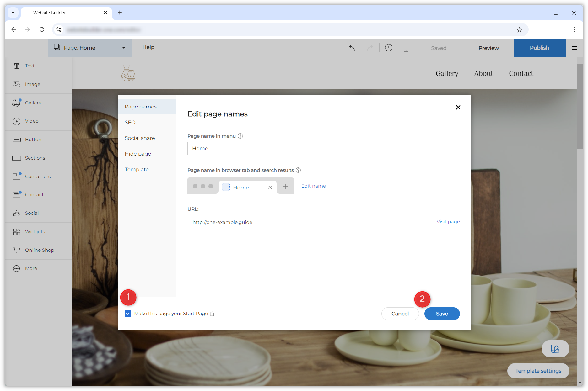Screen dimensions: 588x391
Task: Open the hamburger menu next to Publish
Action: (574, 48)
